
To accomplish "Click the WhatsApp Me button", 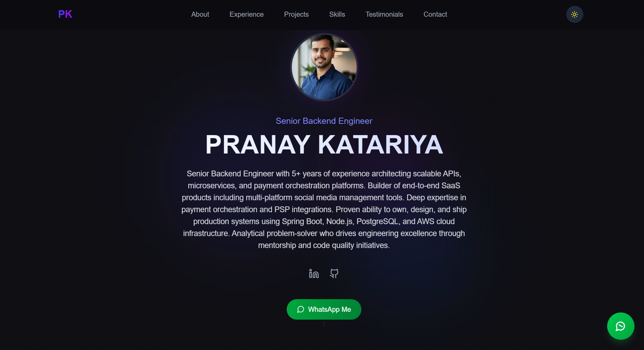I will click(324, 309).
